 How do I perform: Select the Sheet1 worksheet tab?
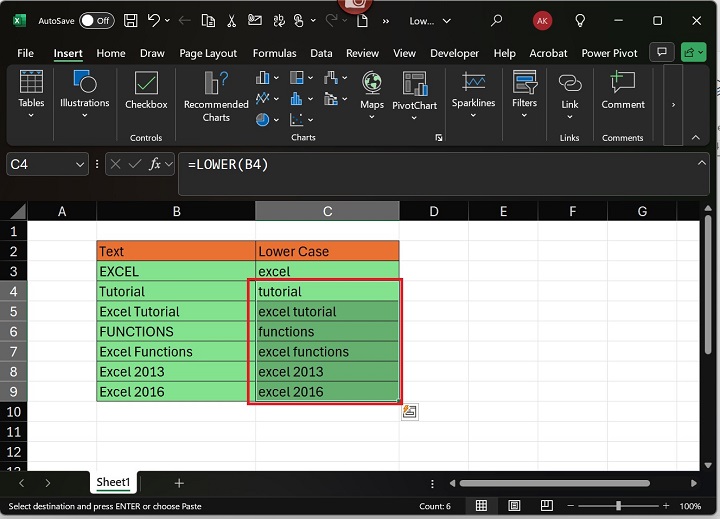(113, 483)
